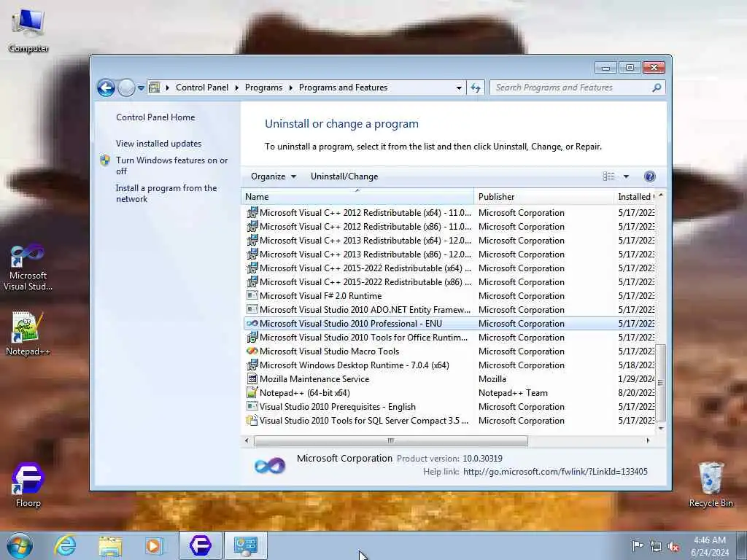Image resolution: width=747 pixels, height=560 pixels.
Task: Select Visual C++ 2013 Redistributable (x64) row
Action: click(449, 241)
